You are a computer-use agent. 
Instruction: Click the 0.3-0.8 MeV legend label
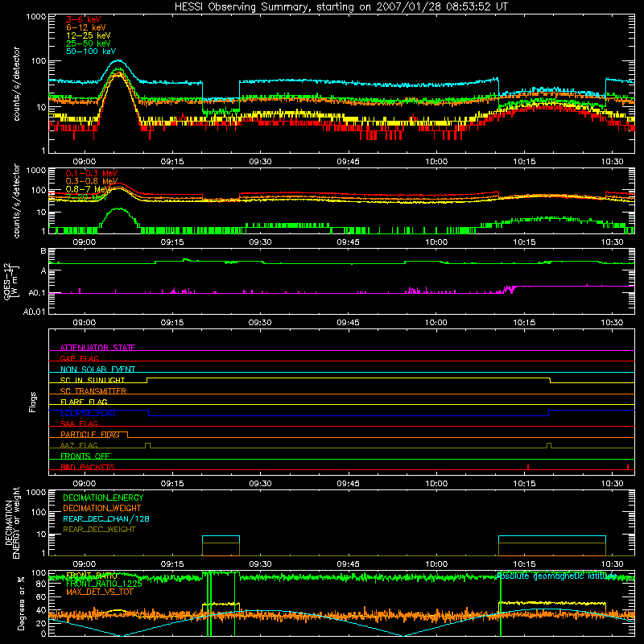(x=92, y=181)
